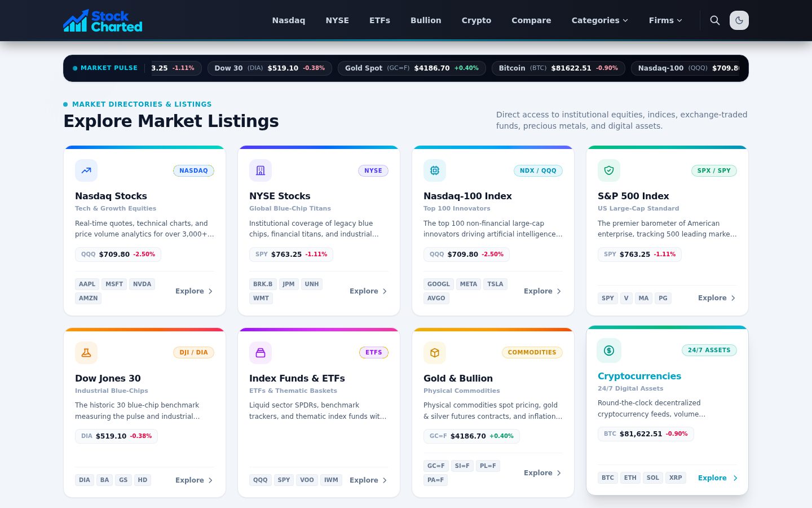This screenshot has width=812, height=508.
Task: Explore the Dow Jones 30 card
Action: [194, 480]
